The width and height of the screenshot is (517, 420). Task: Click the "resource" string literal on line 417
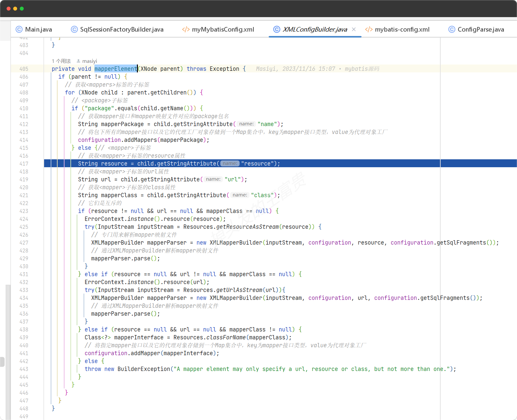click(x=257, y=164)
